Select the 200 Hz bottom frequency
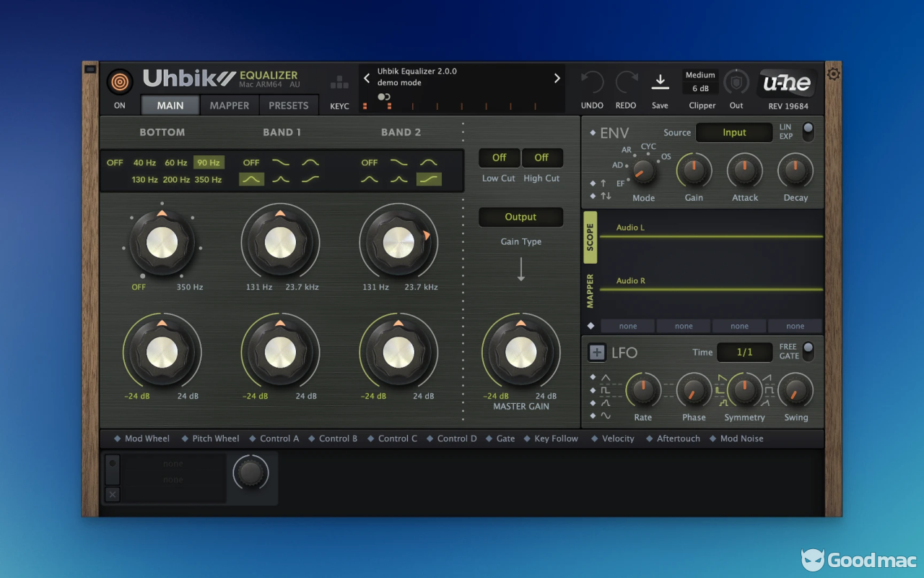This screenshot has height=578, width=924. click(176, 179)
